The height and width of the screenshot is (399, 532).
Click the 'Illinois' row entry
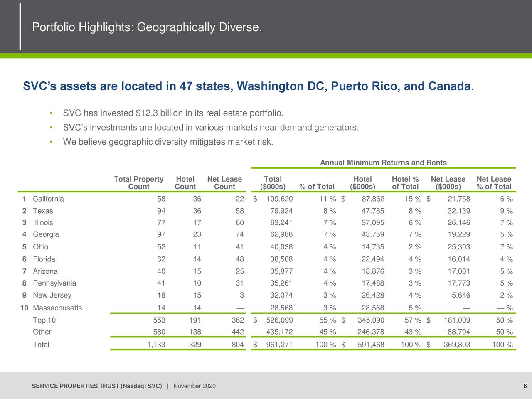pos(43,222)
